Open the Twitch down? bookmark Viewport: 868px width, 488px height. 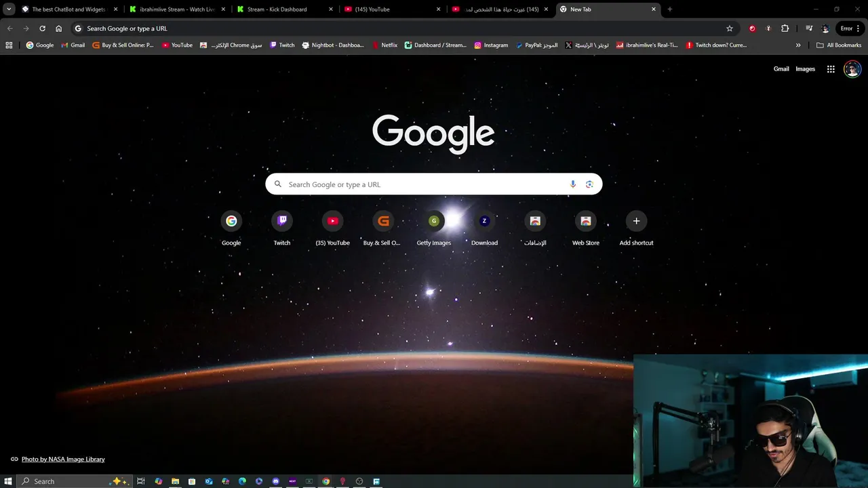(x=716, y=45)
